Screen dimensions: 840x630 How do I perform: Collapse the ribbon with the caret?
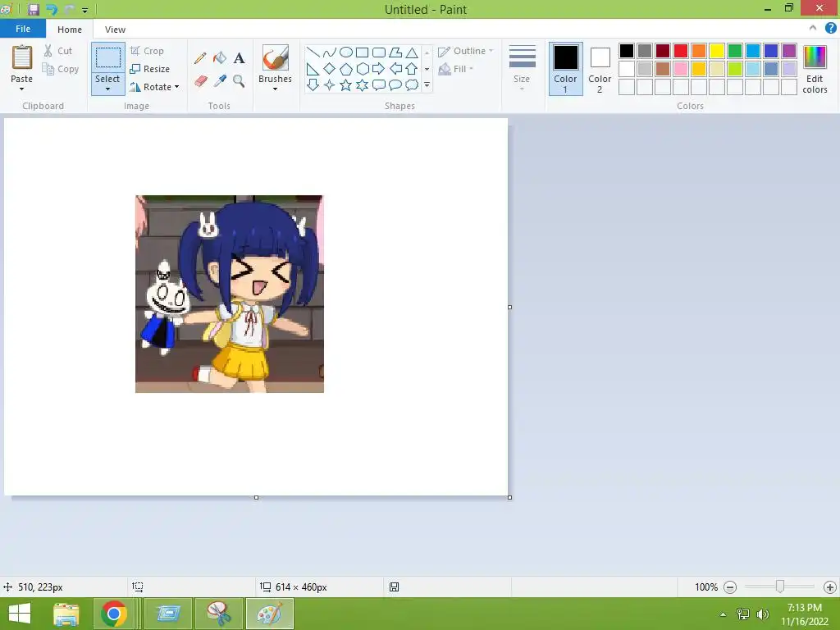pos(813,28)
